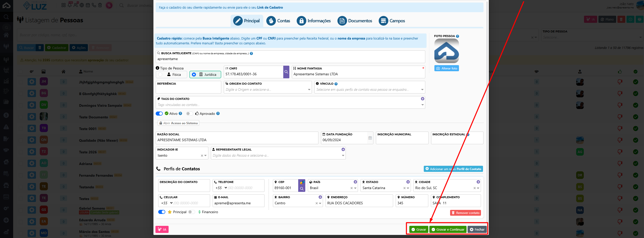Toggle the Principal contact switch
644x238 pixels.
[162, 212]
